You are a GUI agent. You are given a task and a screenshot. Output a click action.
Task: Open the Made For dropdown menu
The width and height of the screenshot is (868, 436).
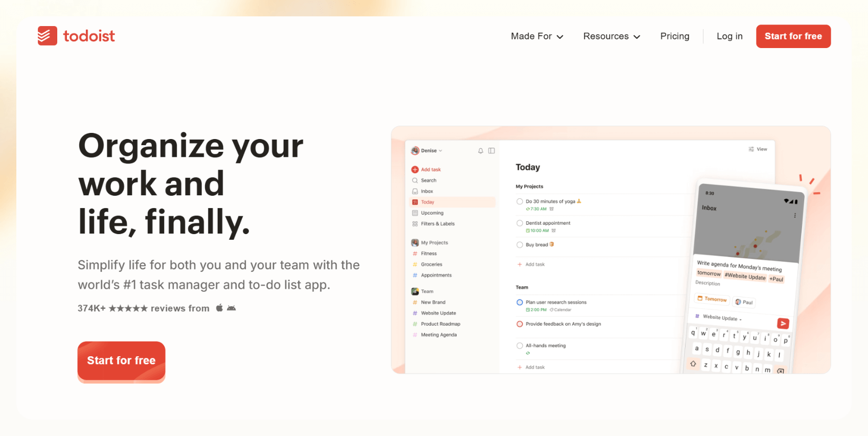click(x=537, y=36)
